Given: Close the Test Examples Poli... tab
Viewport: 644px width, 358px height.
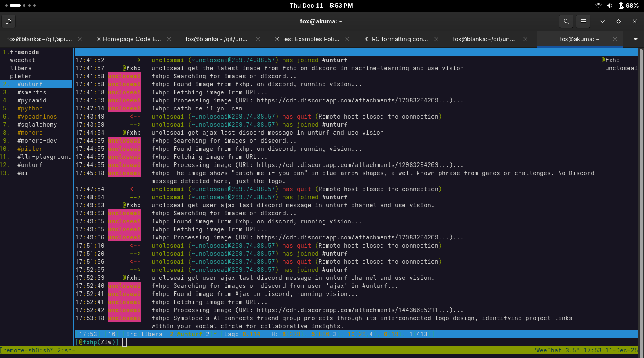Looking at the screenshot, I should pyautogui.click(x=347, y=39).
